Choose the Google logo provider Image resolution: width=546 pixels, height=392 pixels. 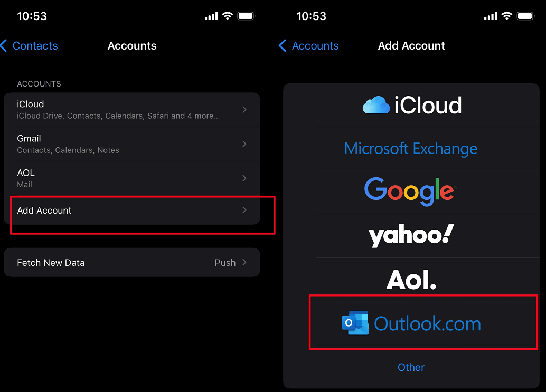click(x=411, y=192)
